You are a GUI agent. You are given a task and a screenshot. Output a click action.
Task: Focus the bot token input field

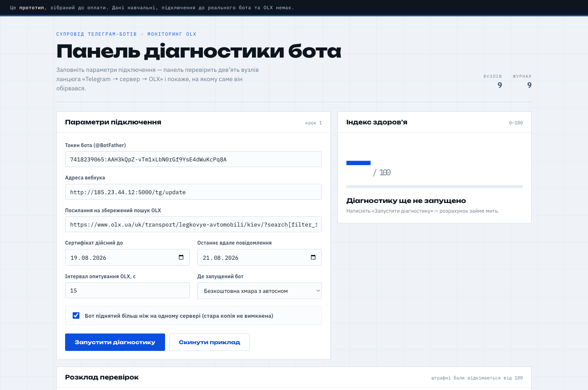click(x=194, y=159)
